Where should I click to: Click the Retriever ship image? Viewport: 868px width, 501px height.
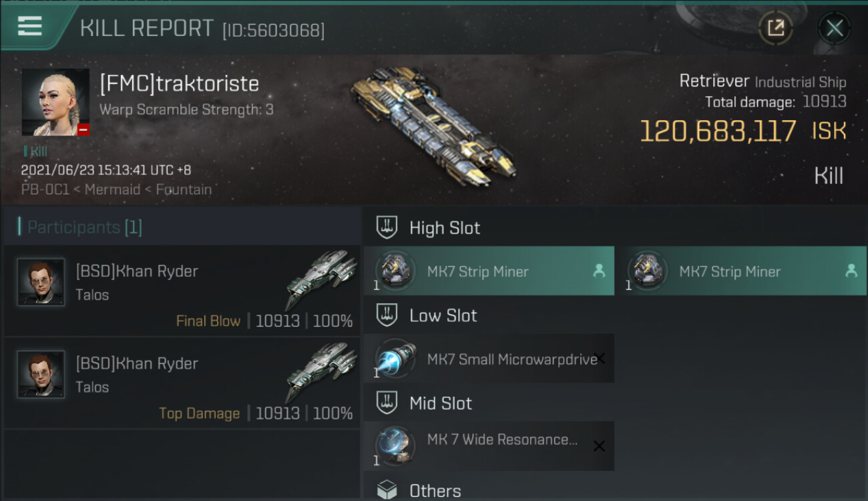pyautogui.click(x=433, y=124)
